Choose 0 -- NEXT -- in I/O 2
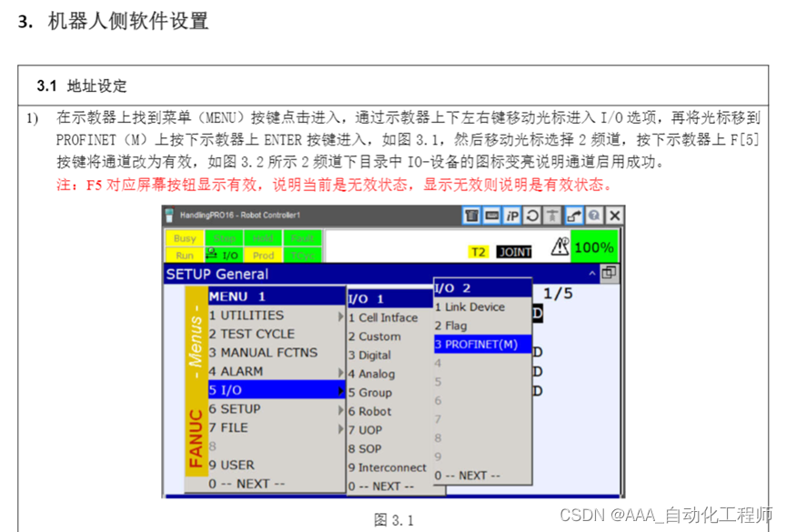 pyautogui.click(x=482, y=476)
